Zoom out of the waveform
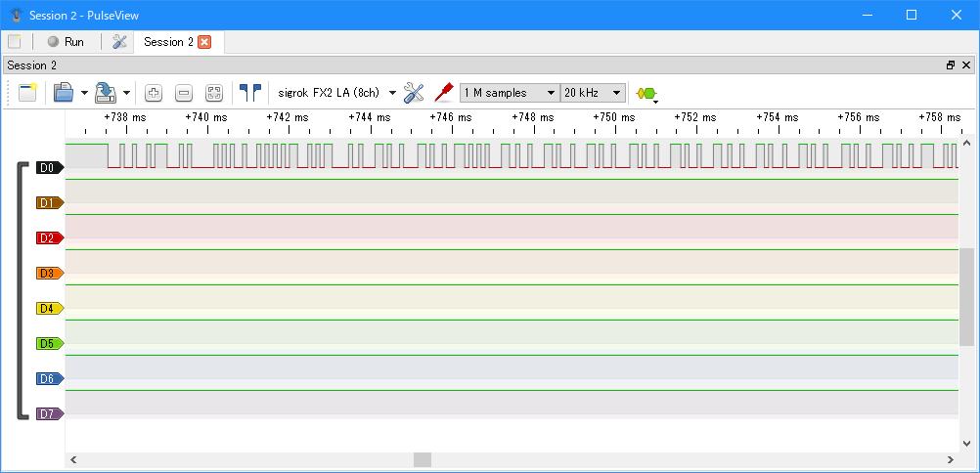 coord(184,93)
